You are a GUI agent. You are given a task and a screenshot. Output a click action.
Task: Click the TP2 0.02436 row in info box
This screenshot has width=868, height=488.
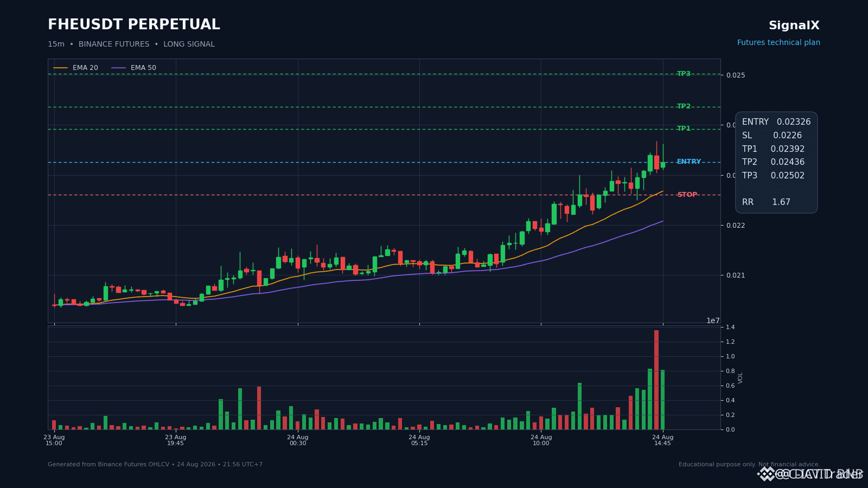[774, 162]
